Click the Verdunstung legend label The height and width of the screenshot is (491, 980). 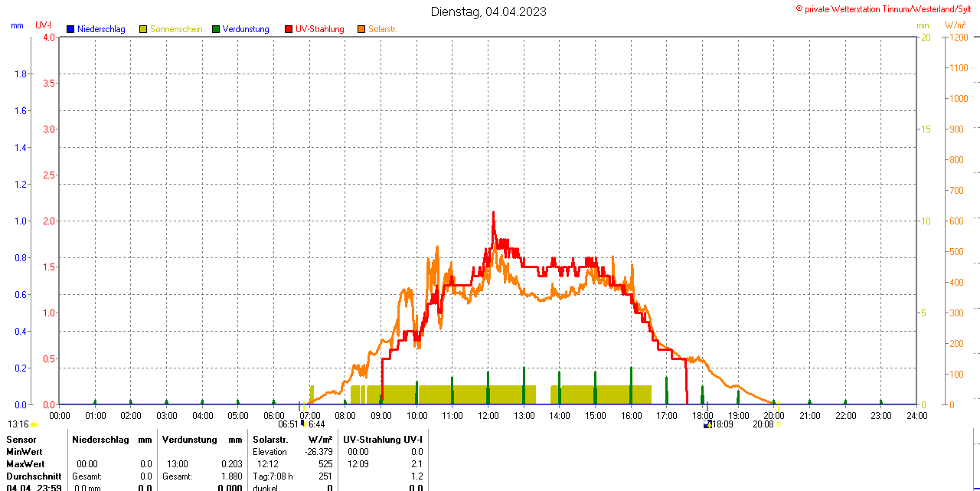coord(246,29)
